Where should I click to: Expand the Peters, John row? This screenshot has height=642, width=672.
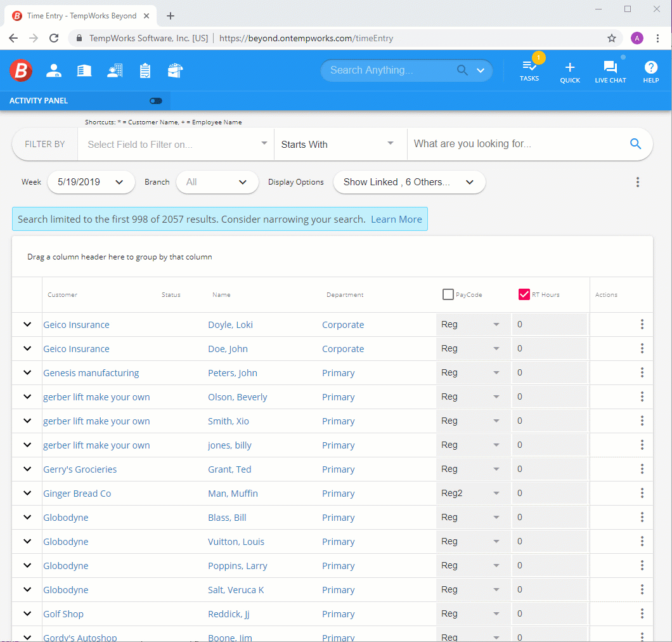(x=27, y=372)
